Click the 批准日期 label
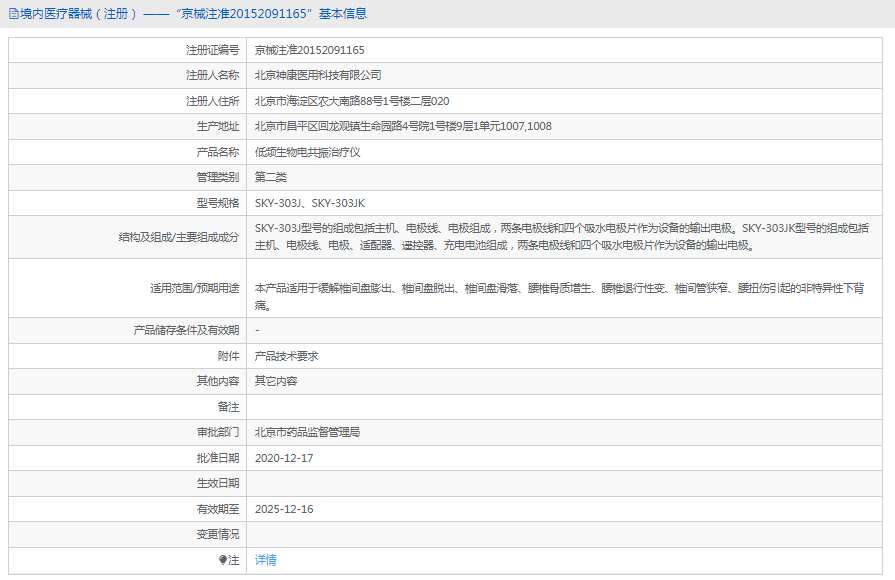 [x=218, y=458]
